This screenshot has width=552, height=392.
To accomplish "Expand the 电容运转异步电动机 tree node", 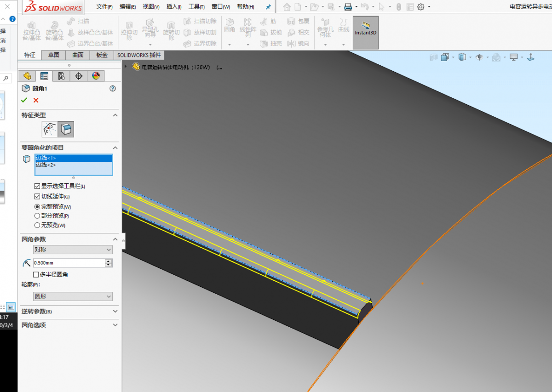I will coord(126,67).
